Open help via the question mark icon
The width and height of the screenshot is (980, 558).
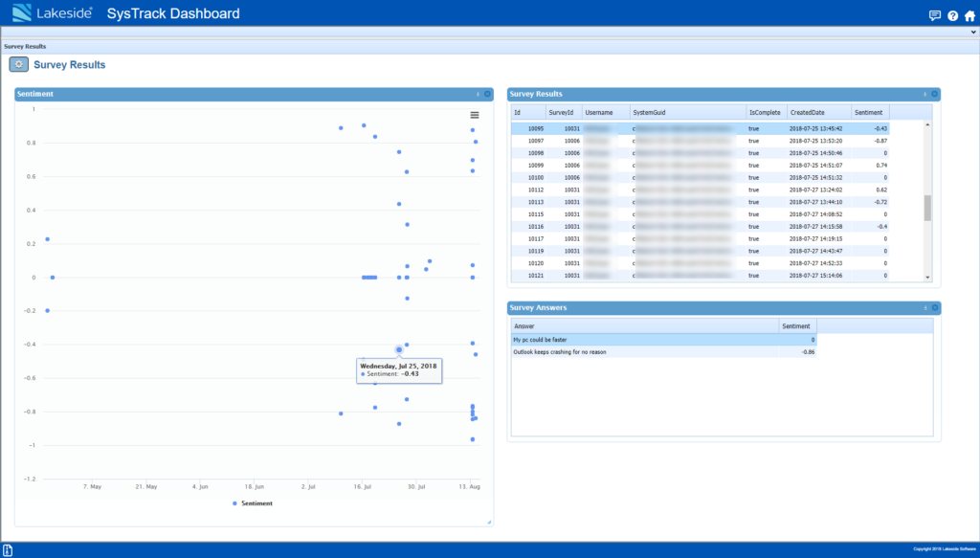[x=950, y=14]
